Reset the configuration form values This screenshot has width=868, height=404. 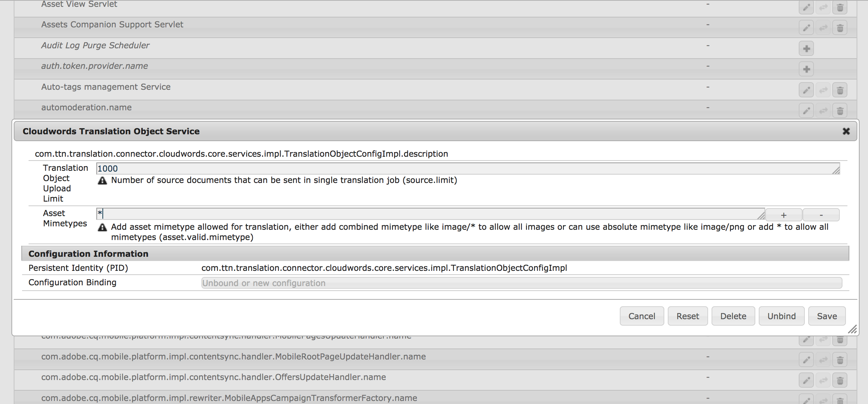pos(688,316)
